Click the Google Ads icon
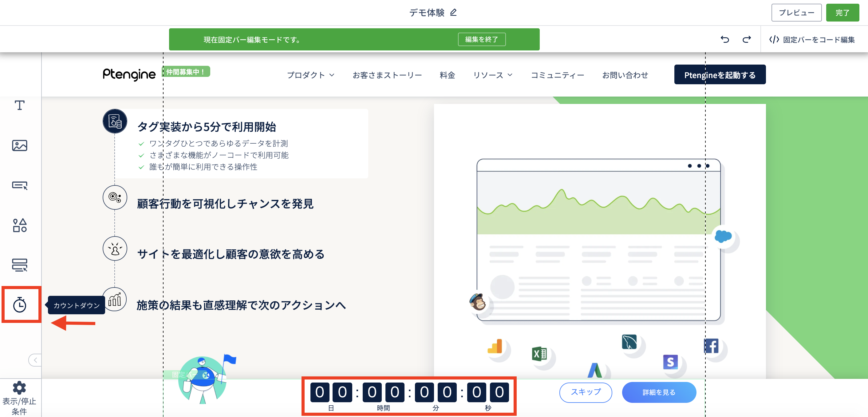Viewport: 868px width, 417px height. 595,370
